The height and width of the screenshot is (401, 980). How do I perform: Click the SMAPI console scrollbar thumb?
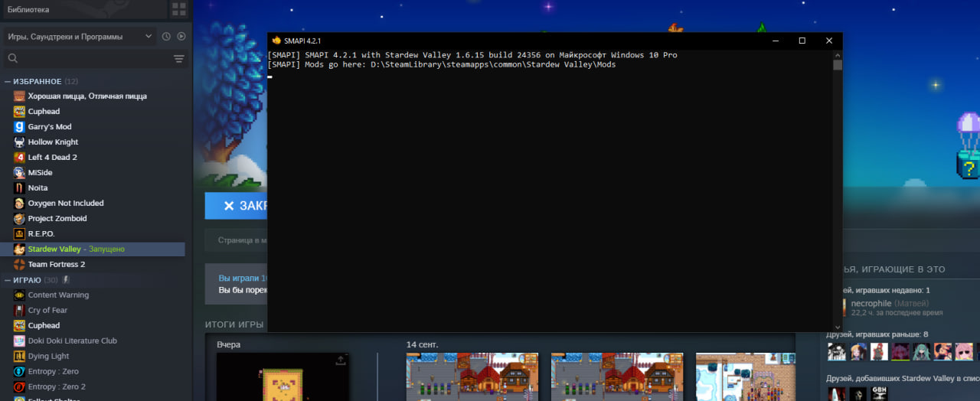point(838,65)
